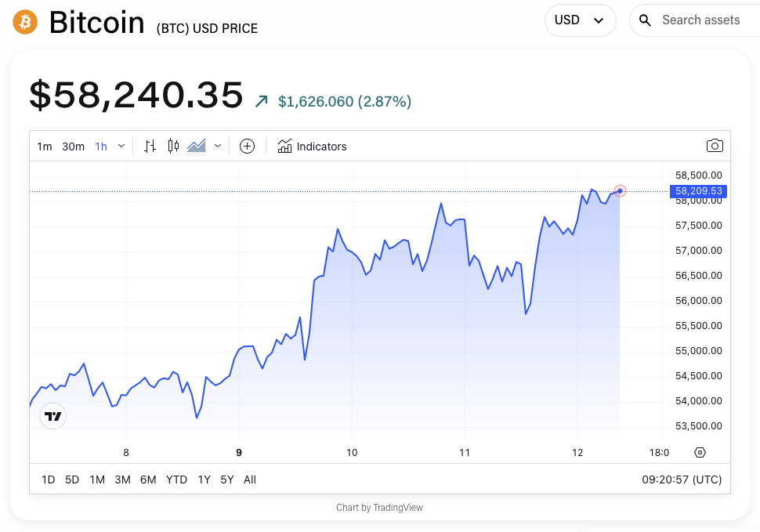Screen dimensions: 760x532
Task: Open chart settings via the gear icon
Action: 700,452
